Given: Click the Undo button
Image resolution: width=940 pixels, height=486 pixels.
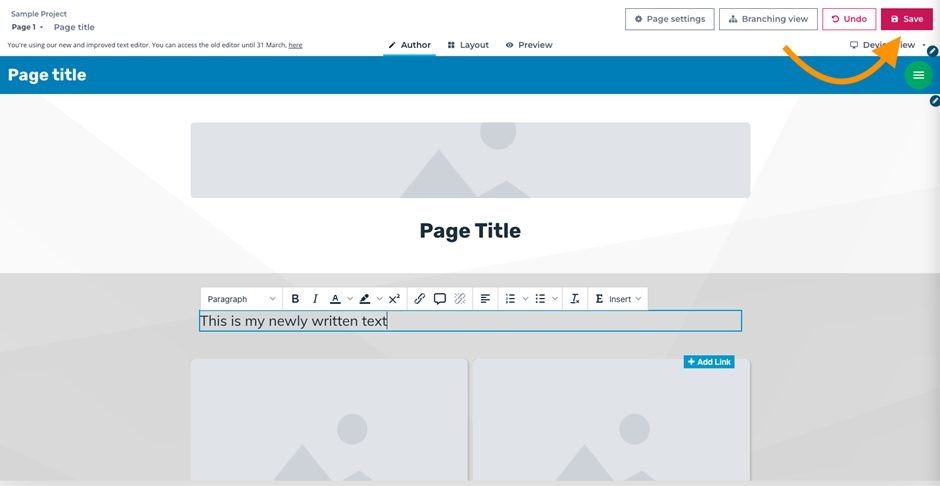Looking at the screenshot, I should pyautogui.click(x=849, y=19).
